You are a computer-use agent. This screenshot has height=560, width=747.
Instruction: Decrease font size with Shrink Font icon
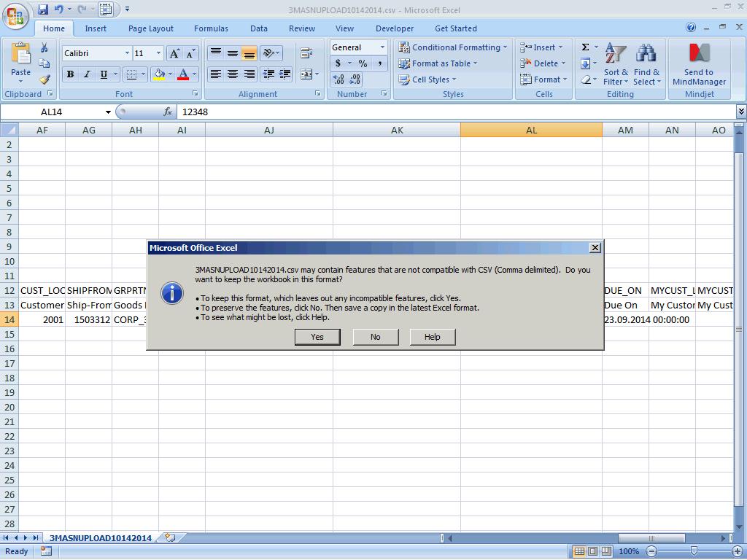coord(190,53)
